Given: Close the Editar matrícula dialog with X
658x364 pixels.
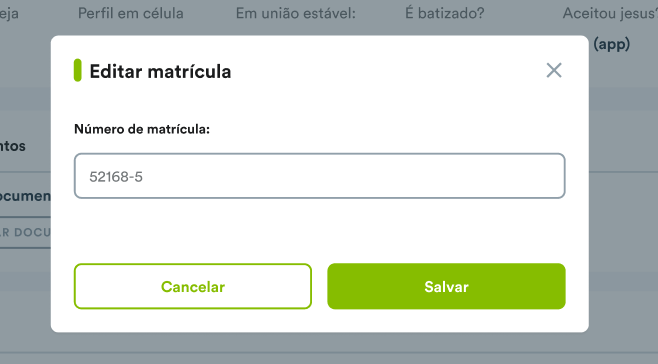Looking at the screenshot, I should [x=554, y=71].
